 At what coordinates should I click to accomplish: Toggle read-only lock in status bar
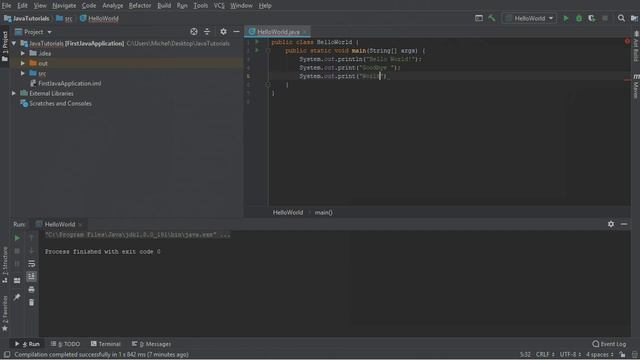(x=622, y=354)
